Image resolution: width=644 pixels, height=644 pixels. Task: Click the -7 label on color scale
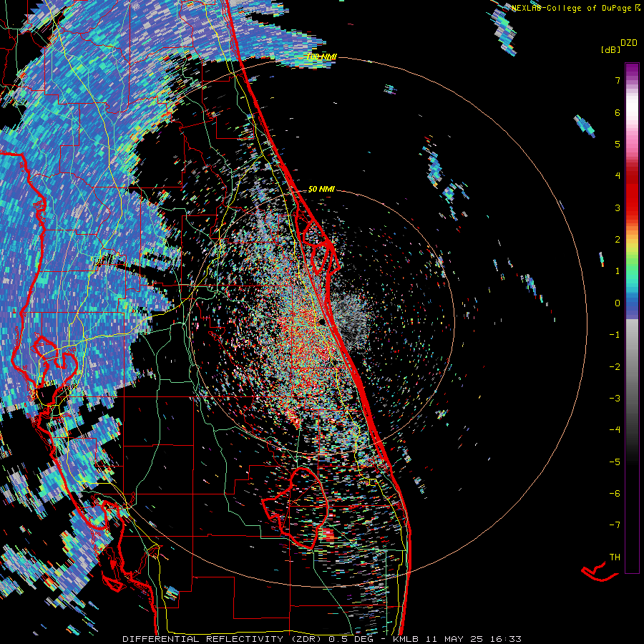click(x=615, y=525)
